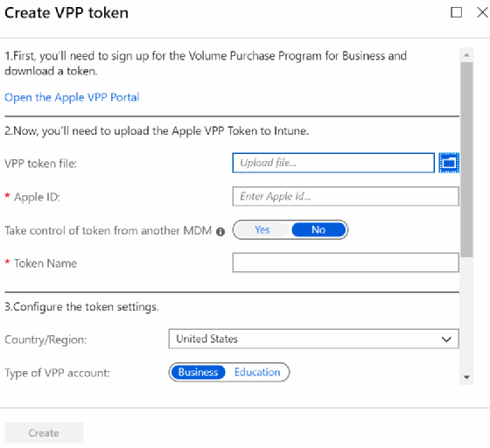490x448 pixels.
Task: Click the 'VPP token file:' label
Action: 40,164
